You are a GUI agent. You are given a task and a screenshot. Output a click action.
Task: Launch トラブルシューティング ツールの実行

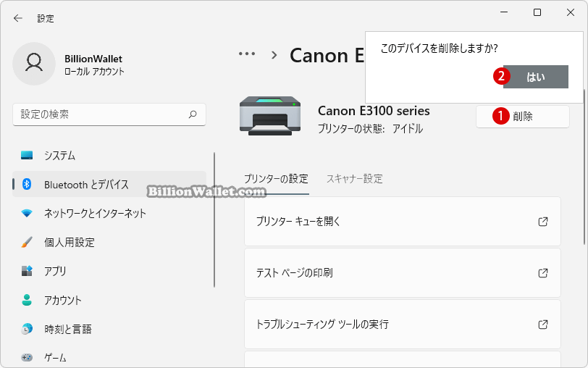point(403,324)
